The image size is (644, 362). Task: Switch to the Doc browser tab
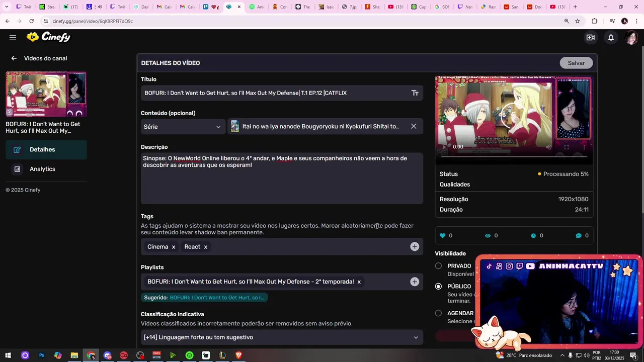534,7
